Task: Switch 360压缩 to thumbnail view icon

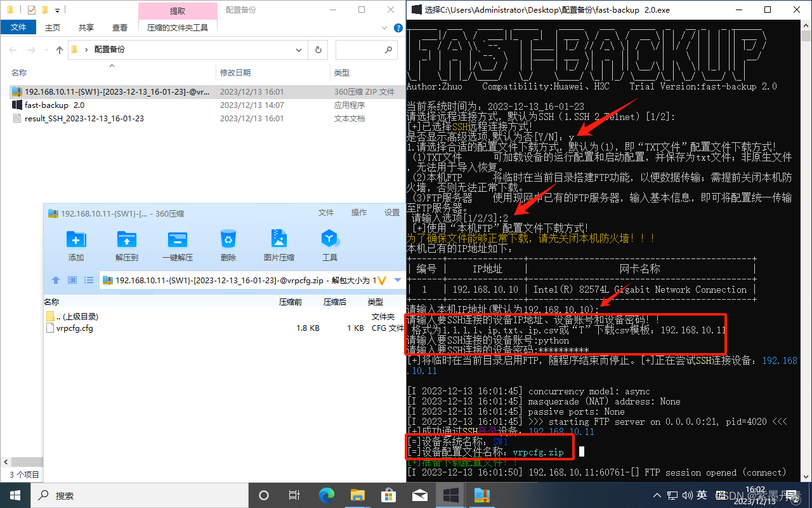Action: tap(72, 280)
